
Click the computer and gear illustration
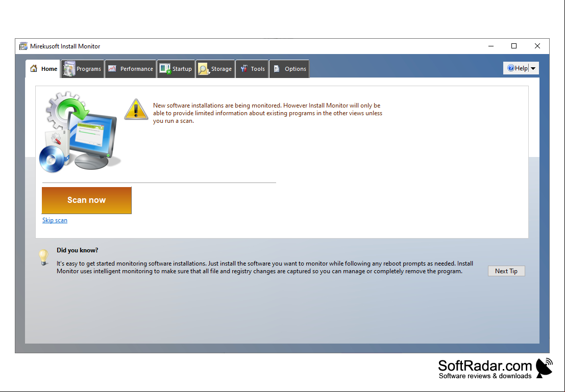click(79, 132)
